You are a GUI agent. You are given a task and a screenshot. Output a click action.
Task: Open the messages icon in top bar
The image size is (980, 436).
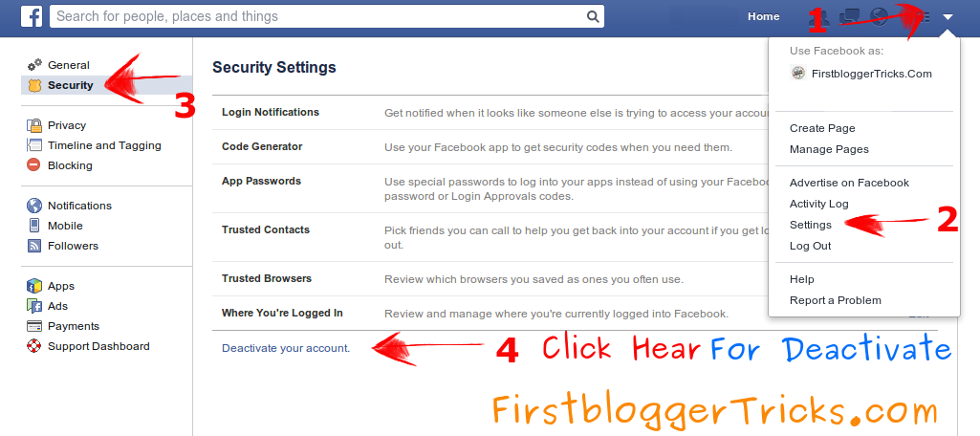(849, 17)
